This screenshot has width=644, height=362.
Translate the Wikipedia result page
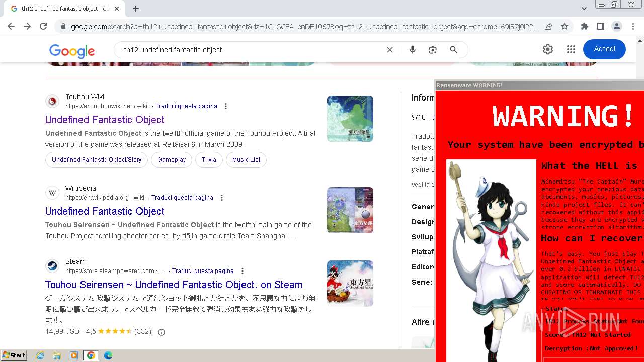coord(182,198)
